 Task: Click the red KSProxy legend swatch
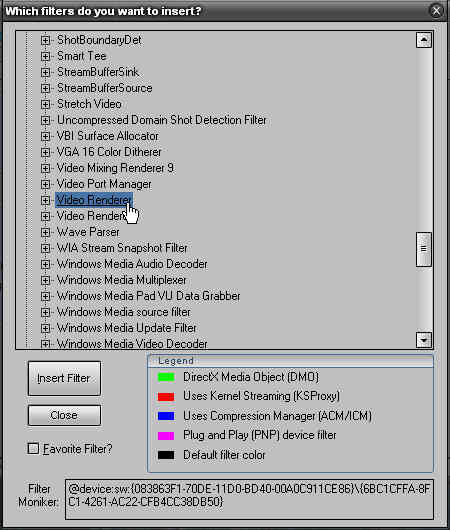coord(166,396)
